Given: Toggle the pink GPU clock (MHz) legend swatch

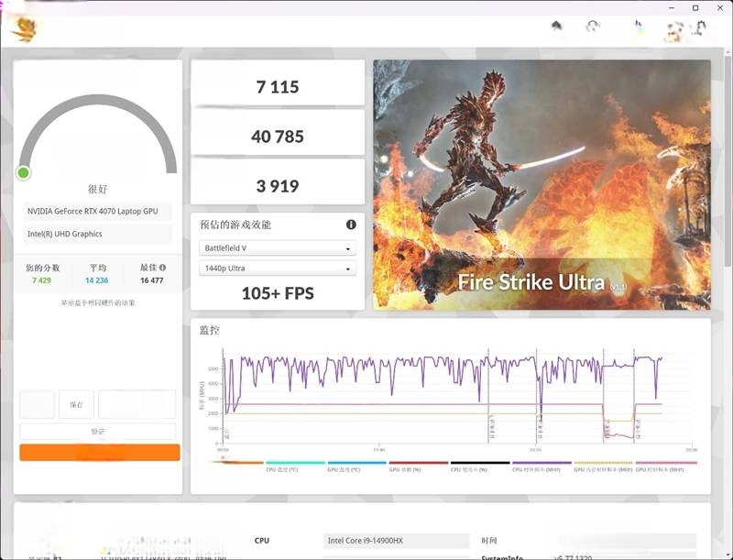Looking at the screenshot, I should pyautogui.click(x=666, y=463).
